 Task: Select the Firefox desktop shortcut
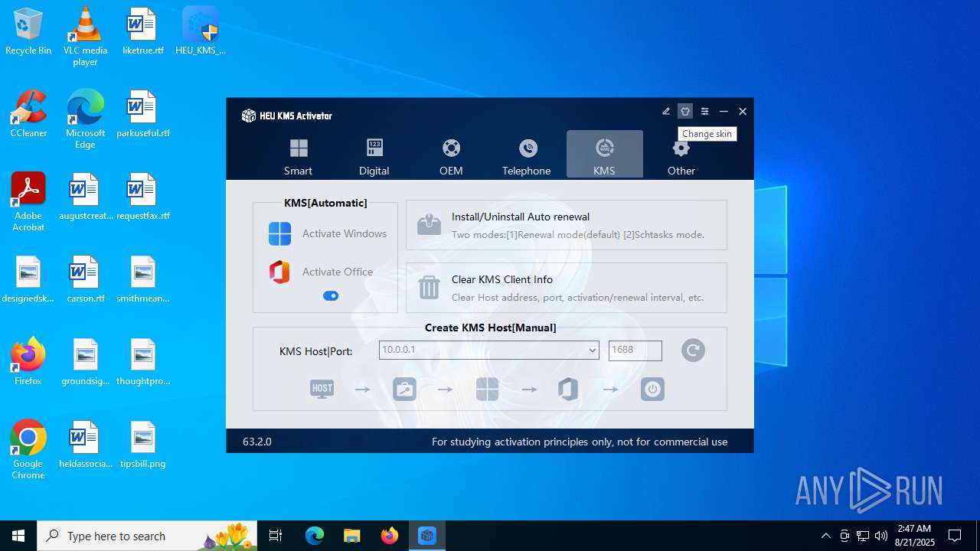(28, 363)
